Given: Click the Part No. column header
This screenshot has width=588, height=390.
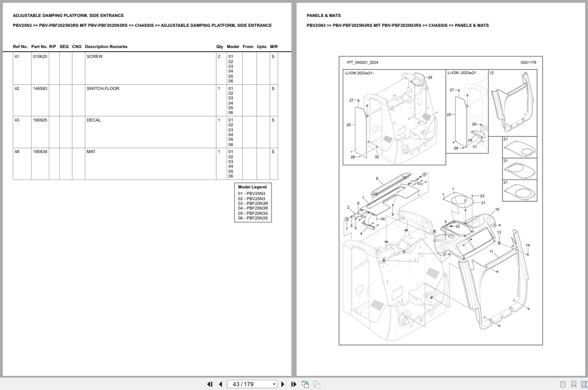Looking at the screenshot, I should tap(39, 47).
